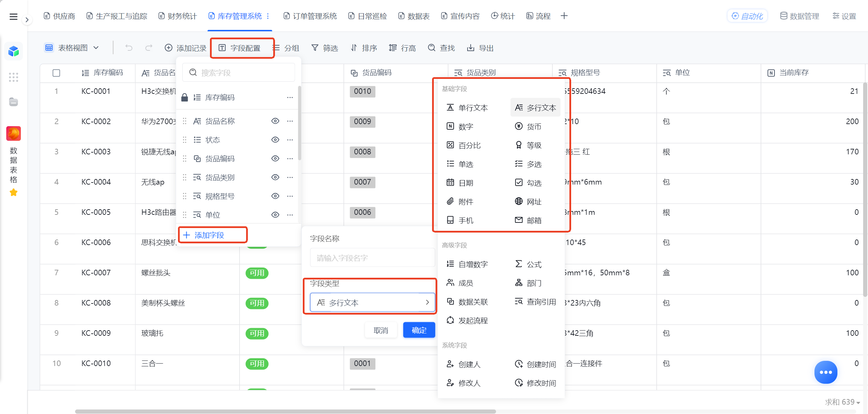
Task: Open 设置 settings
Action: (x=844, y=16)
